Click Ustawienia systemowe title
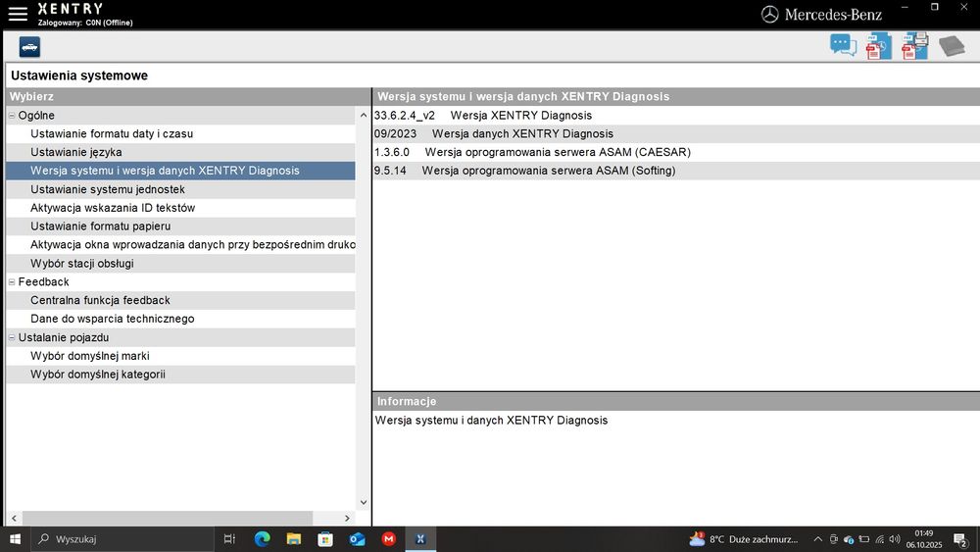 (x=79, y=75)
